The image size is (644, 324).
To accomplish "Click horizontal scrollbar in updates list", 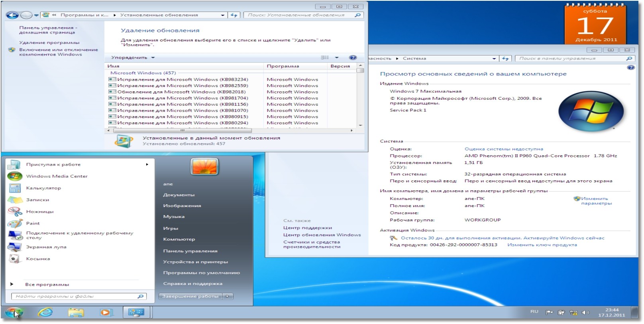I will coord(182,130).
